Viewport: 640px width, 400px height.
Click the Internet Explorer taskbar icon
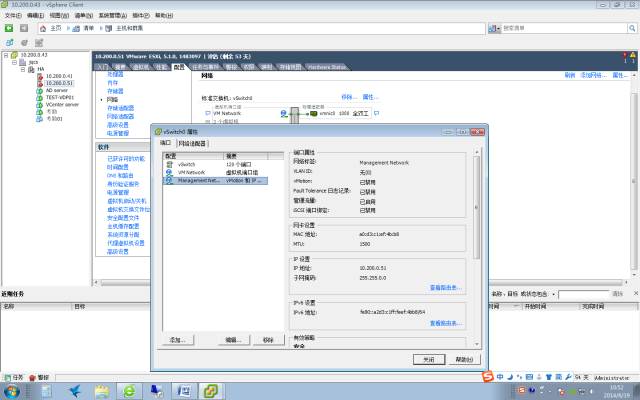tap(129, 391)
